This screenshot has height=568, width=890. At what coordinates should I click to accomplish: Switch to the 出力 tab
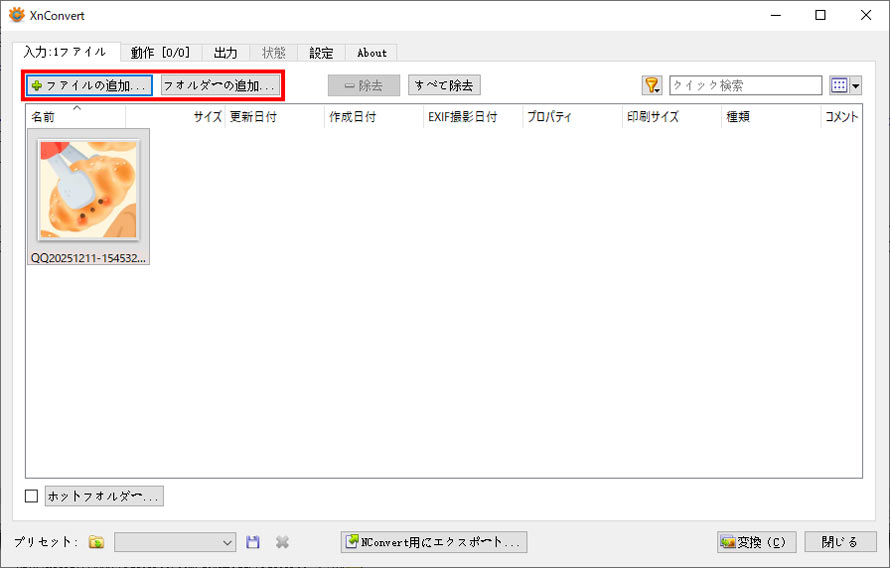click(225, 53)
